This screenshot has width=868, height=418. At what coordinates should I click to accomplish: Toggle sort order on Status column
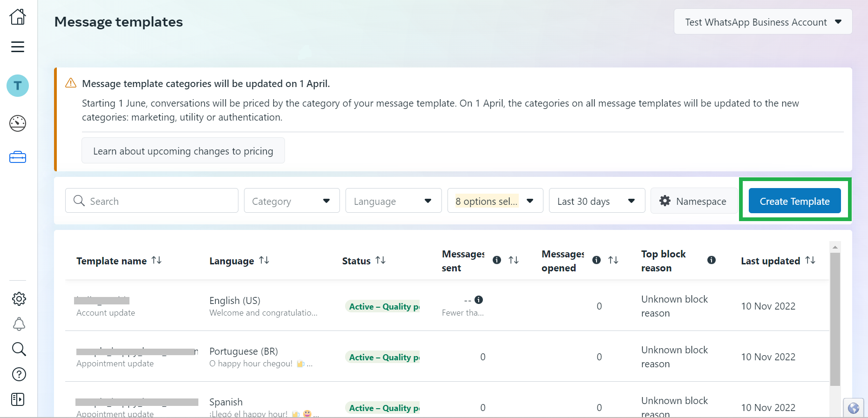pos(380,261)
